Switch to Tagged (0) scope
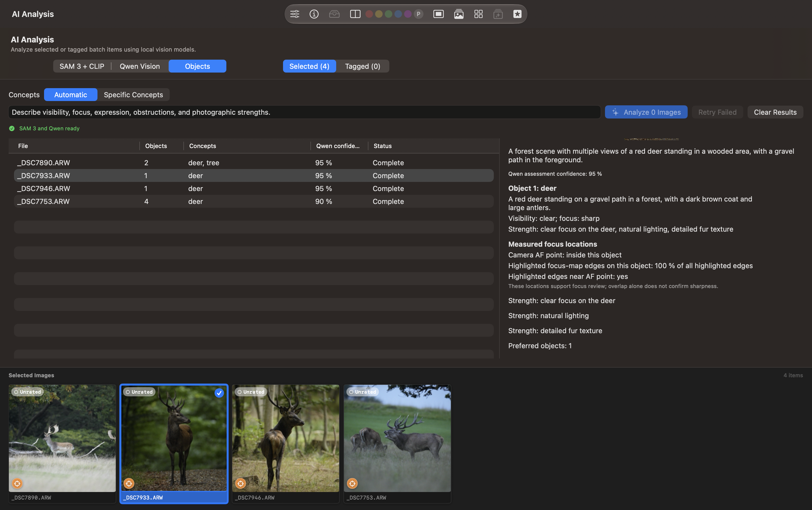Viewport: 812px width, 510px height. click(x=363, y=66)
